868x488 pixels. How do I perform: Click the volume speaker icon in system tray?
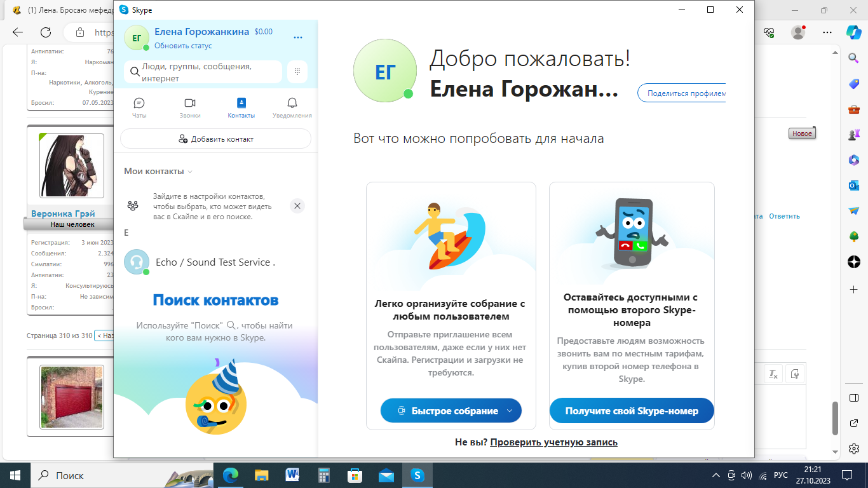(x=747, y=475)
